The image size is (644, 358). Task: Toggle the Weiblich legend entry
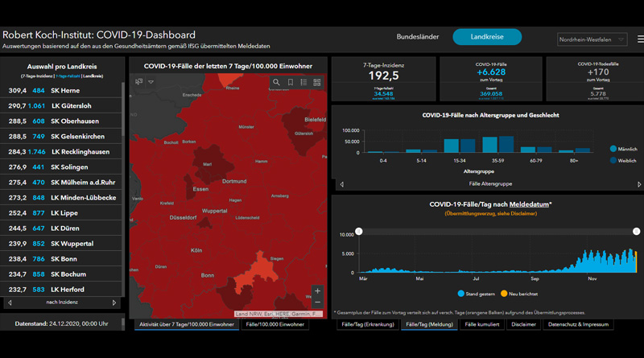623,161
